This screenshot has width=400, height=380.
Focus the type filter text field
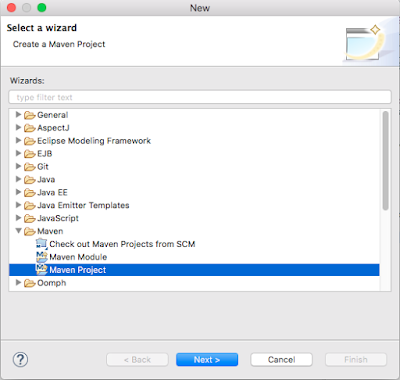coord(200,97)
